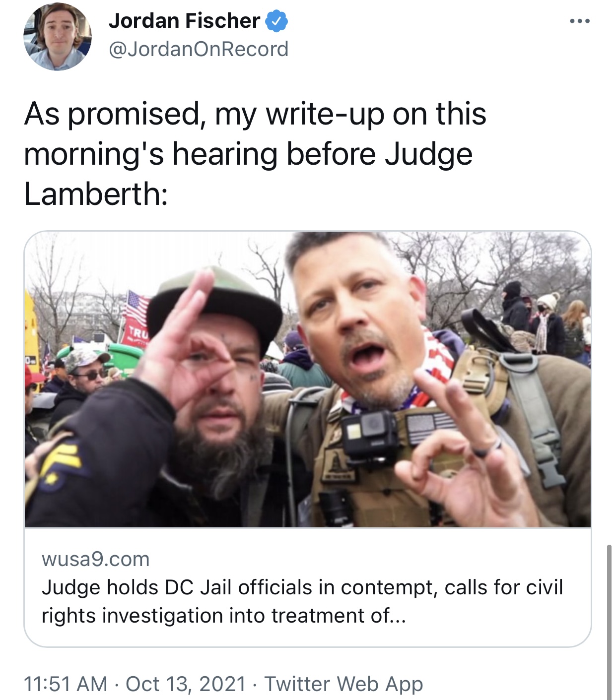The image size is (616, 700).
Task: Select the tweet text about Judge Lamberth
Action: pyautogui.click(x=255, y=154)
